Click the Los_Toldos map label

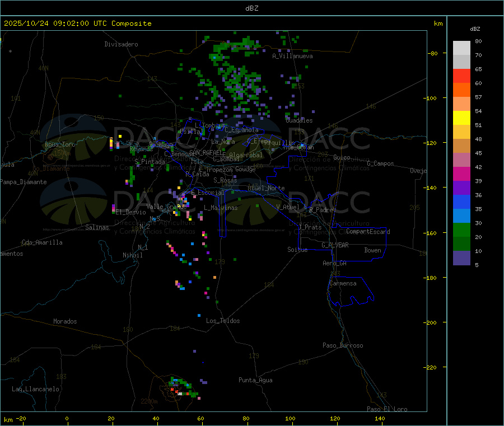coord(223,321)
